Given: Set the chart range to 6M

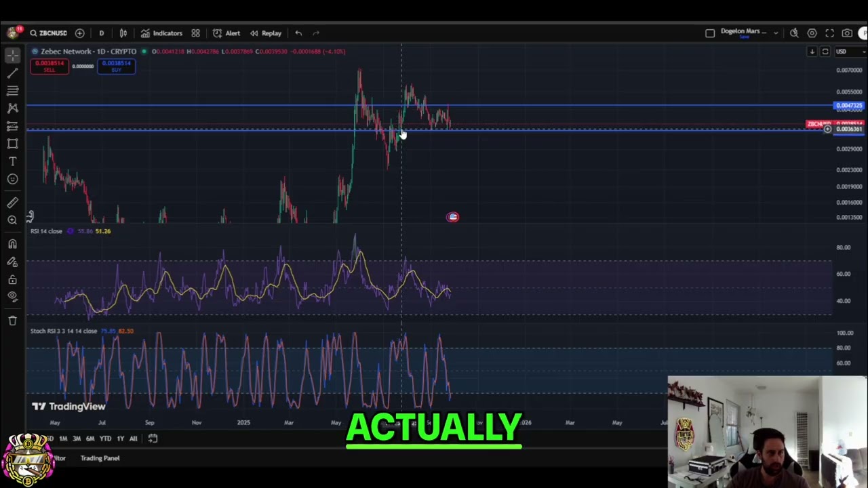Looking at the screenshot, I should pyautogui.click(x=90, y=439).
